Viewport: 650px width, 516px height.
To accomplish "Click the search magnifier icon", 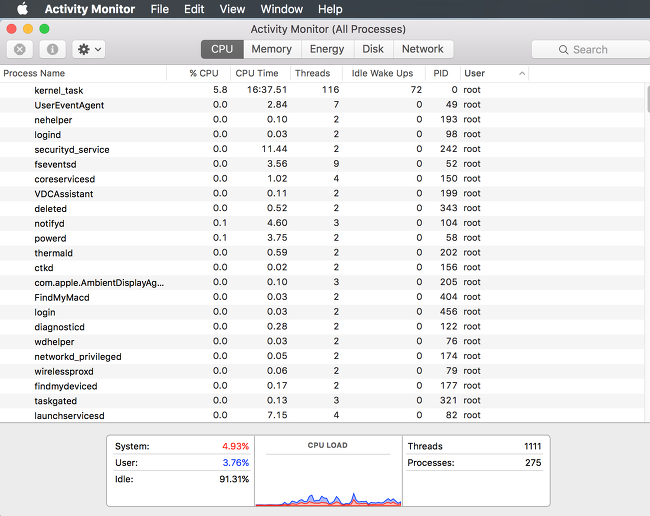I will click(x=563, y=50).
